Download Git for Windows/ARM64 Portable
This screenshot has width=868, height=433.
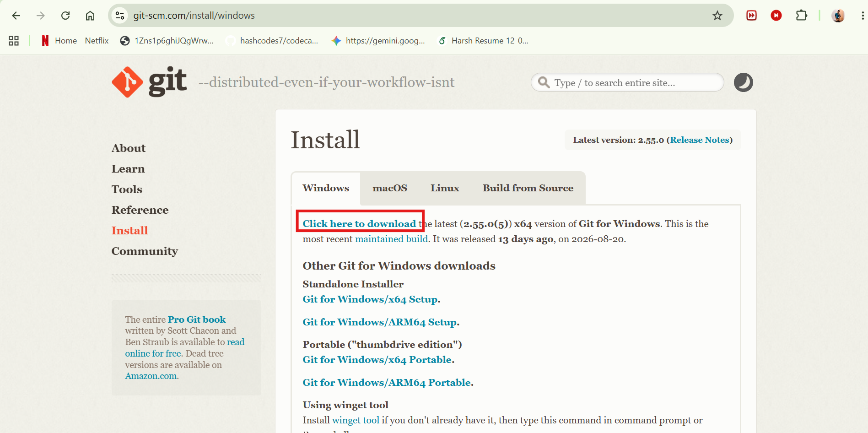click(x=387, y=383)
